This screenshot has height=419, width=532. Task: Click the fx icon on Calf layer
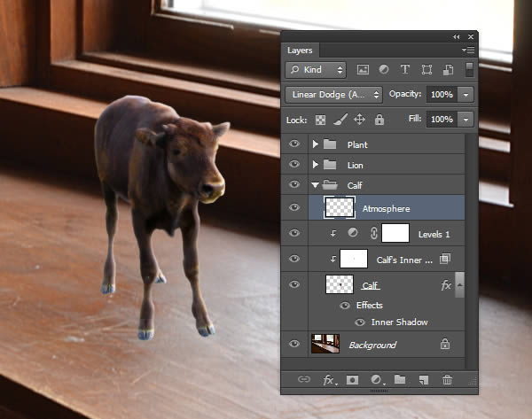coord(446,285)
